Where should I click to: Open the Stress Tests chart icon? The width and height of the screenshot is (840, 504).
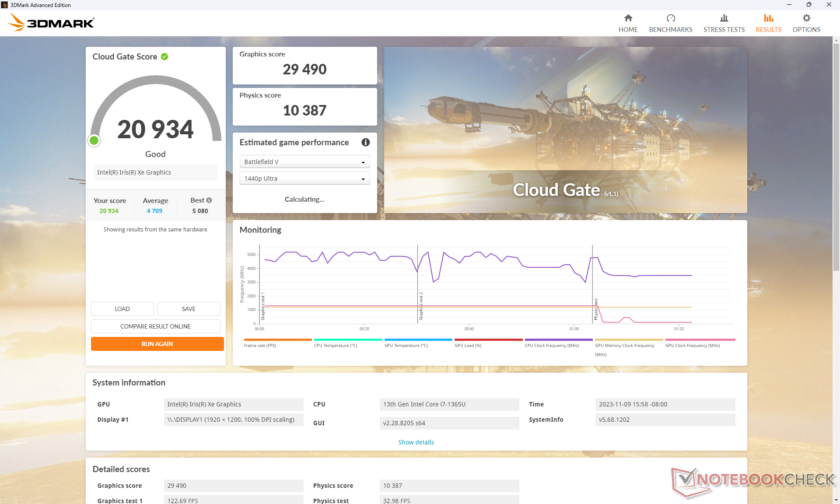point(724,18)
